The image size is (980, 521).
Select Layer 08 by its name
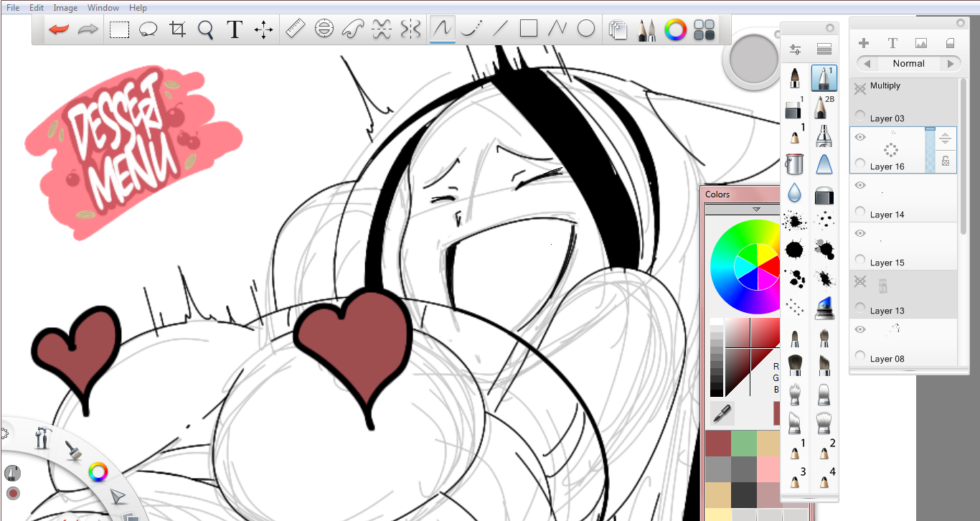pyautogui.click(x=887, y=359)
